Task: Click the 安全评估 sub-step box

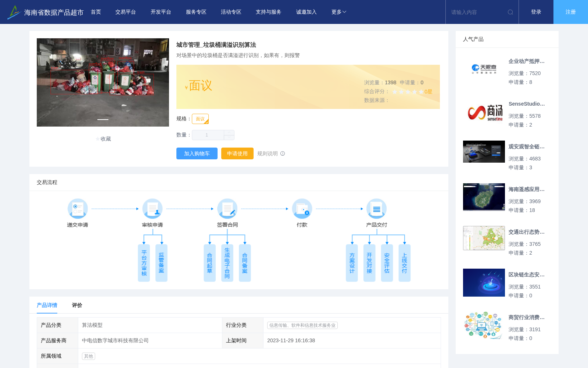Action: [387, 263]
